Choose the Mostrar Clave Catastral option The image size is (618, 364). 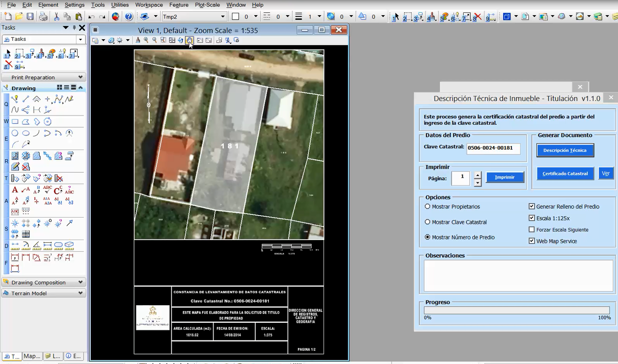point(428,222)
